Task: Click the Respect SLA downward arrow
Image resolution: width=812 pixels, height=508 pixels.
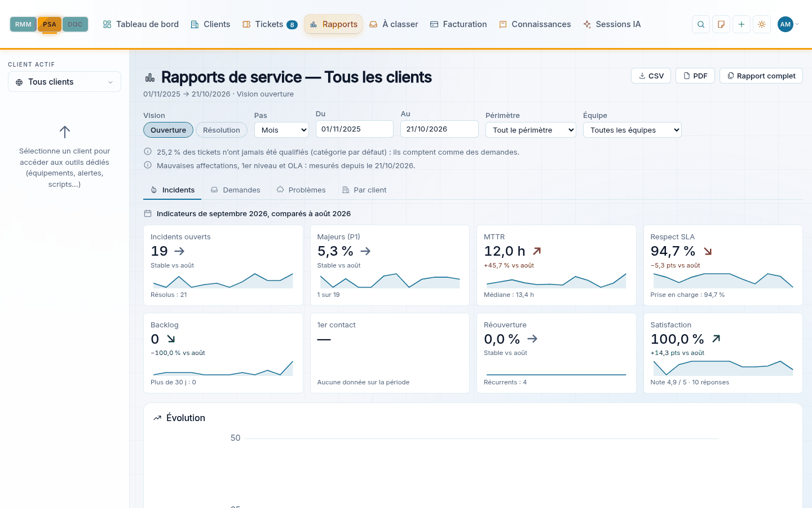Action: [708, 251]
